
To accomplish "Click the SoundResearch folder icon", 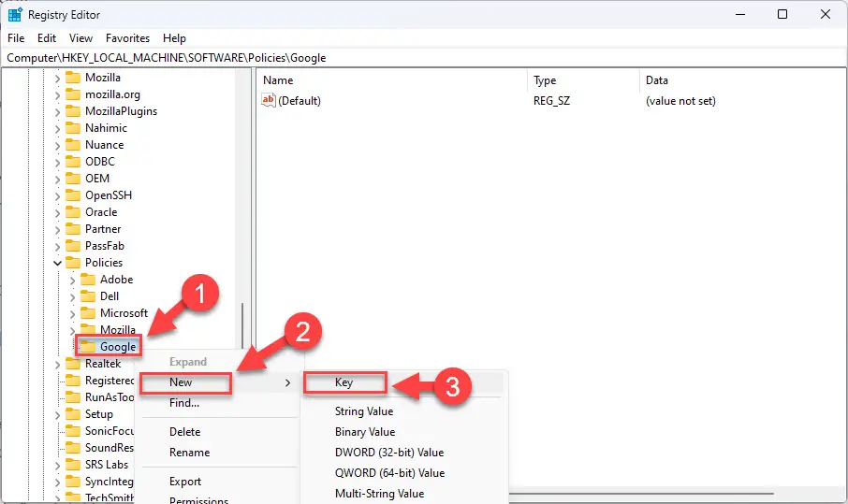I will pyautogui.click(x=73, y=448).
